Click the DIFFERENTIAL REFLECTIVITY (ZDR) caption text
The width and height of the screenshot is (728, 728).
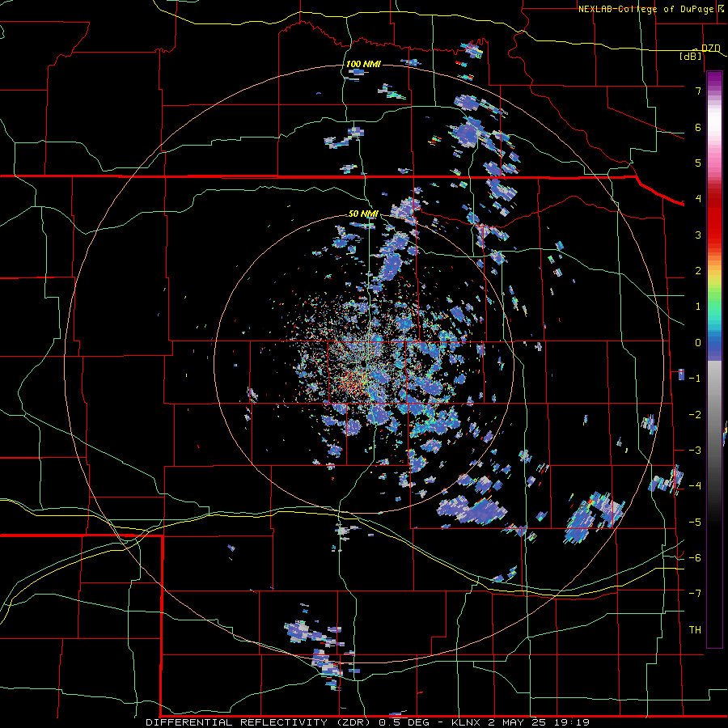(260, 722)
